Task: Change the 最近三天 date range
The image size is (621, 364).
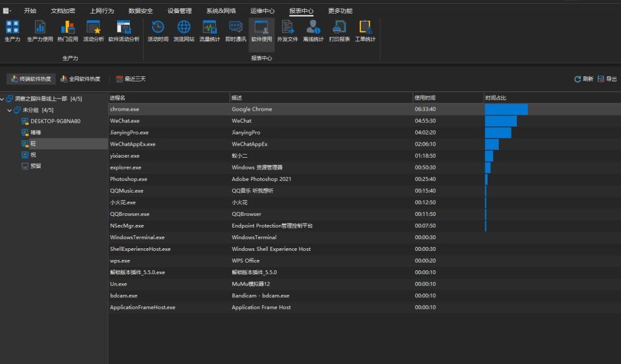Action: pyautogui.click(x=131, y=79)
